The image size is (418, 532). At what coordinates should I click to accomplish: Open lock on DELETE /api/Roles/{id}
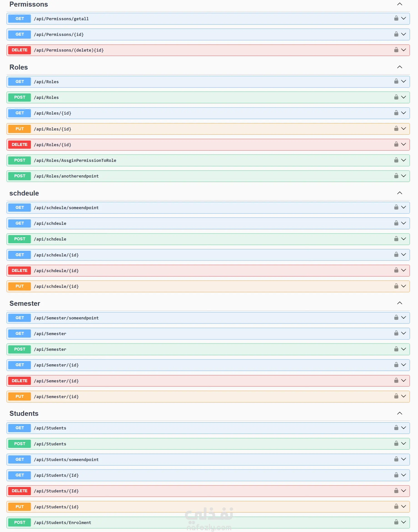396,144
